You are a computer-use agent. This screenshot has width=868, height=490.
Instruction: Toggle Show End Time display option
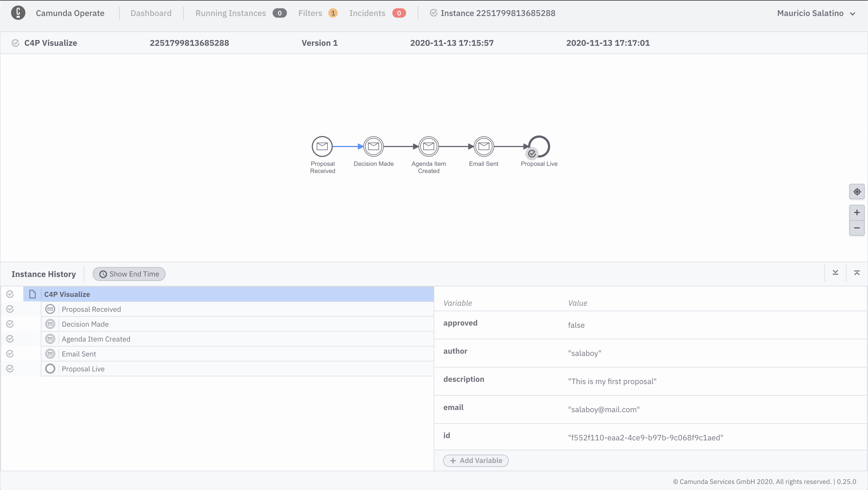[x=129, y=274]
